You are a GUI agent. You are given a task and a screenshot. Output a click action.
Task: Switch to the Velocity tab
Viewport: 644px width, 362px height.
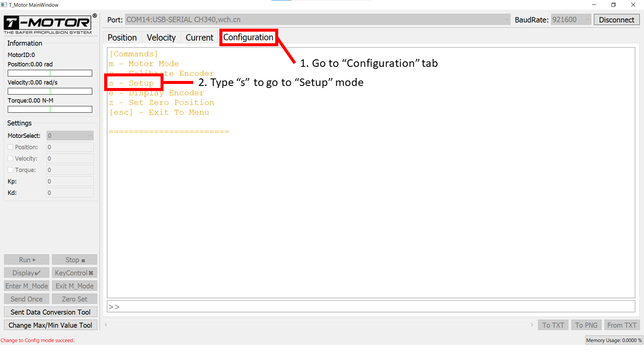(161, 38)
